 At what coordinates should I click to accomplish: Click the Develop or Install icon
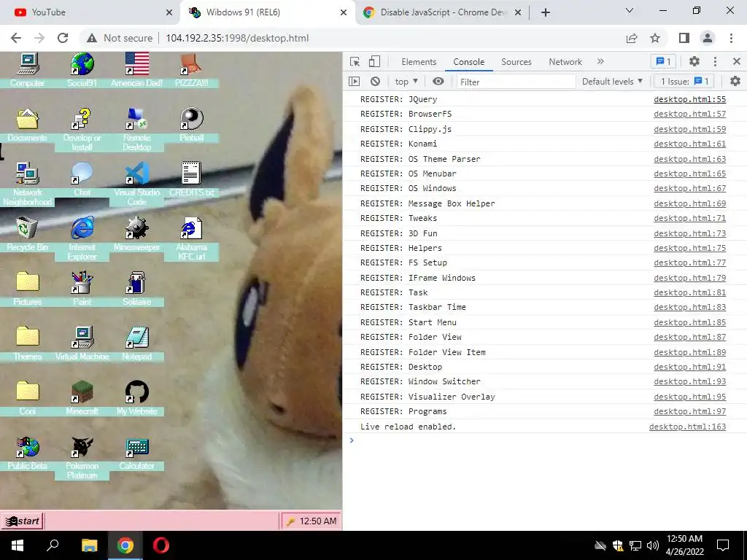[x=82, y=119]
